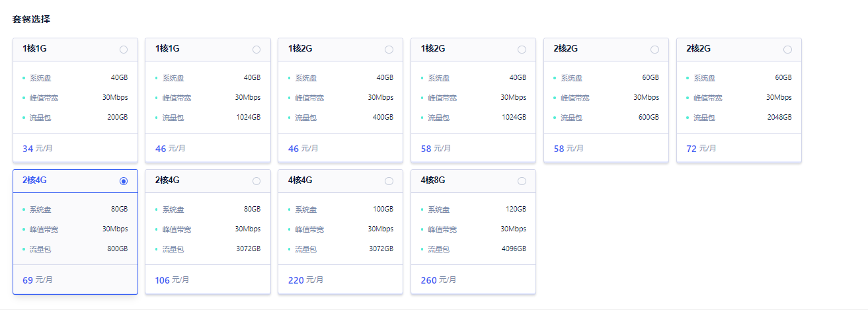Click the 106 元/月 price label
This screenshot has width=868, height=310.
[173, 280]
